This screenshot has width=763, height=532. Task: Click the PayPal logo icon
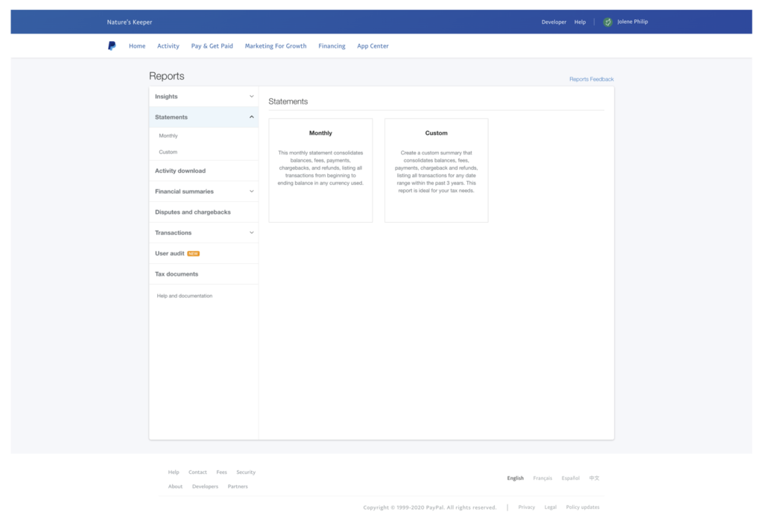pos(112,45)
